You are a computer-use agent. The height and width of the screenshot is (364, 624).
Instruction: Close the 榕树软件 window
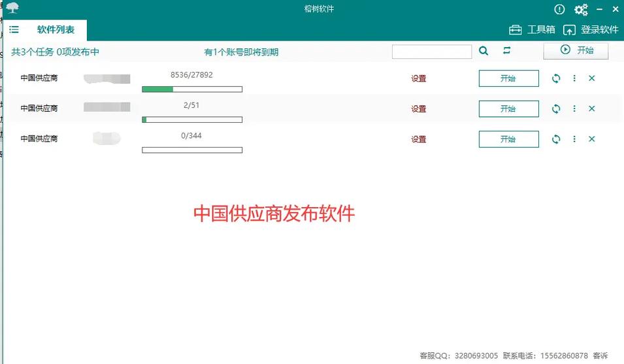tap(616, 8)
